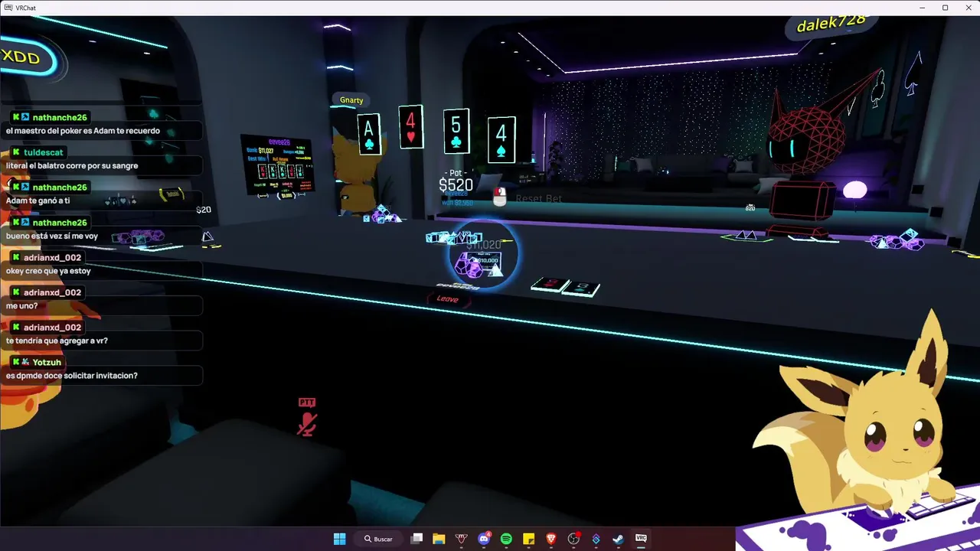980x551 pixels.
Task: Click chat message 'te tendría que agregar a vr?'
Action: [x=57, y=341]
